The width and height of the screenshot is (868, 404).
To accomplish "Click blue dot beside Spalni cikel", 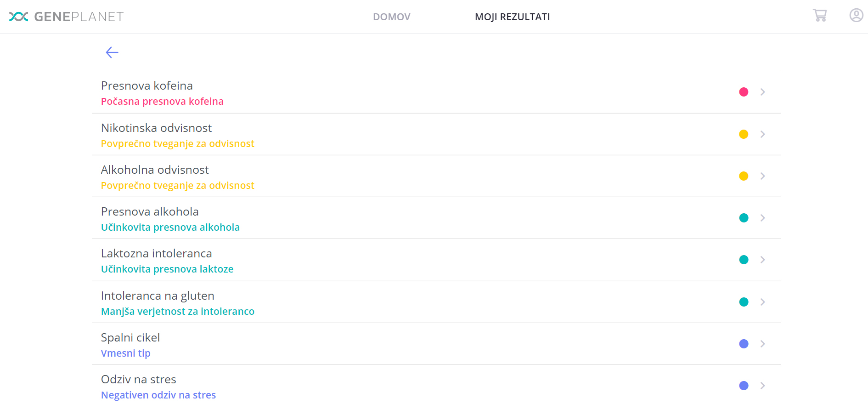I will pyautogui.click(x=744, y=344).
